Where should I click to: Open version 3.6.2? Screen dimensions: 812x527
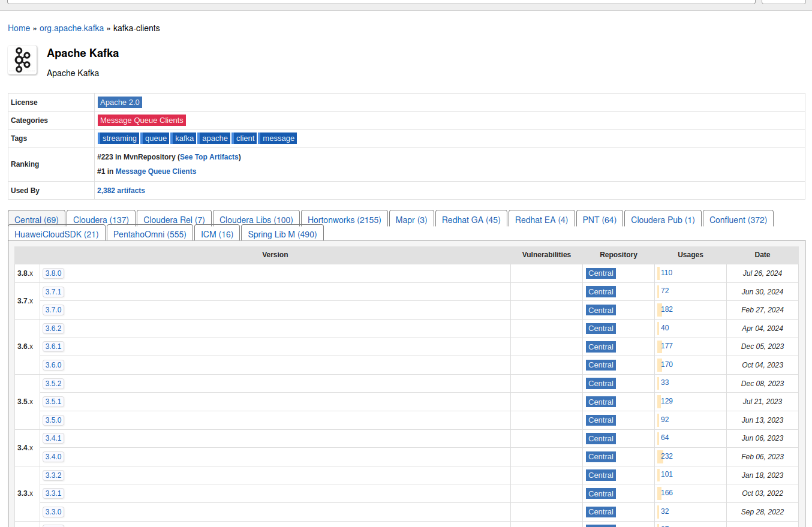pos(53,329)
